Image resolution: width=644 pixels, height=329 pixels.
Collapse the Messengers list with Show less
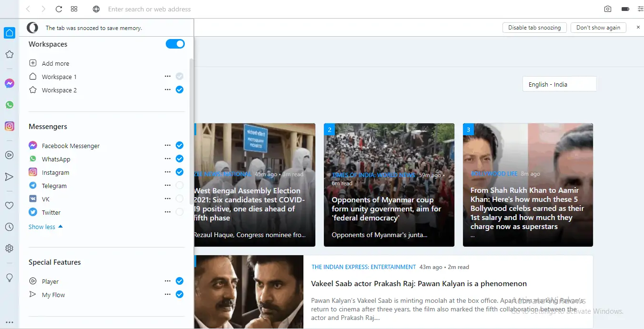[42, 227]
